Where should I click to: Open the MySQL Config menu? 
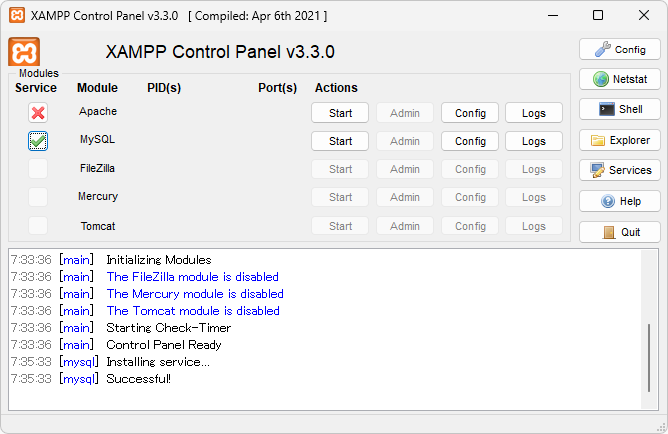pyautogui.click(x=470, y=141)
